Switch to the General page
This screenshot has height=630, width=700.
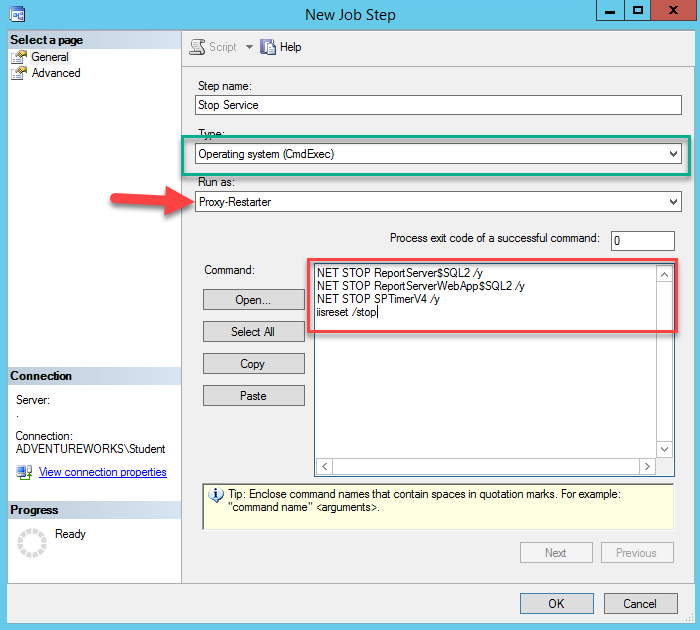(50, 57)
